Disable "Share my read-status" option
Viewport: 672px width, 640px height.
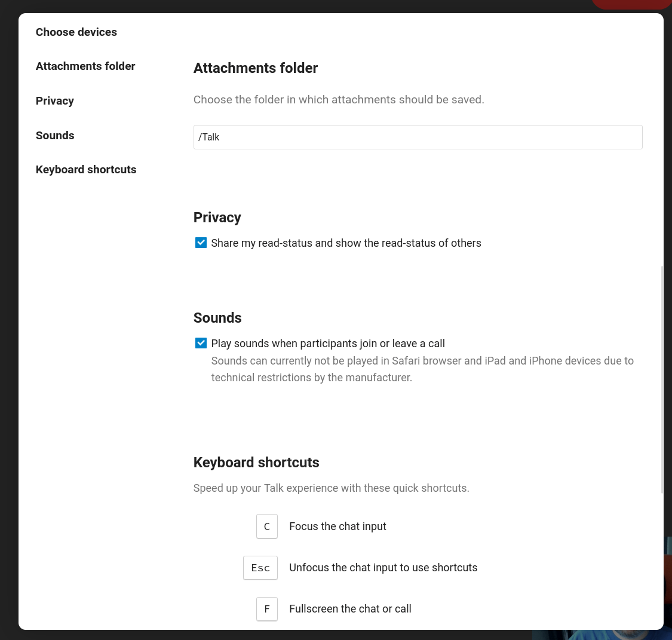pos(201,243)
